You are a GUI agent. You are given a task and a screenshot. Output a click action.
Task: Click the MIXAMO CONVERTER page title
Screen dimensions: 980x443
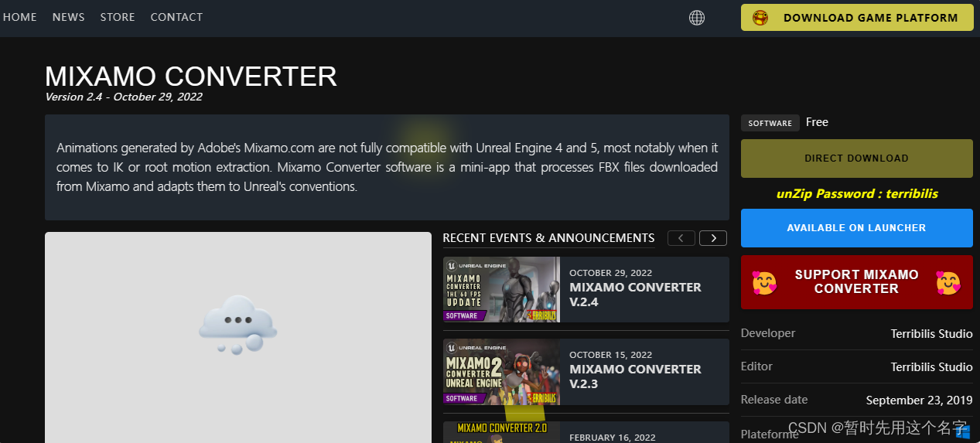tap(191, 77)
